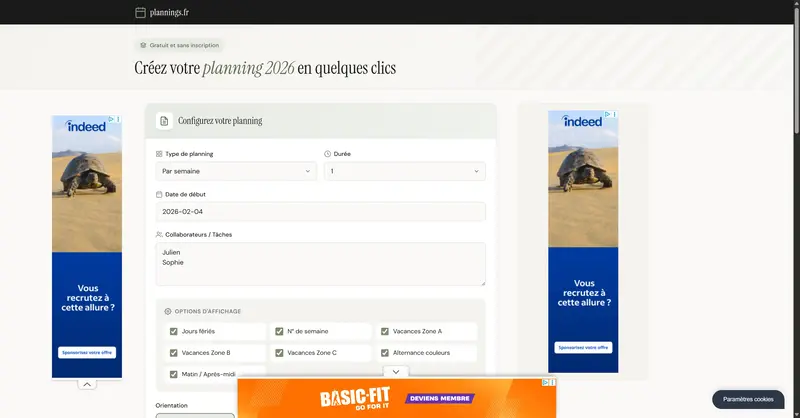Viewport: 800px width, 418px height.
Task: Click the name 'Julien' in the text area
Action: pyautogui.click(x=171, y=253)
